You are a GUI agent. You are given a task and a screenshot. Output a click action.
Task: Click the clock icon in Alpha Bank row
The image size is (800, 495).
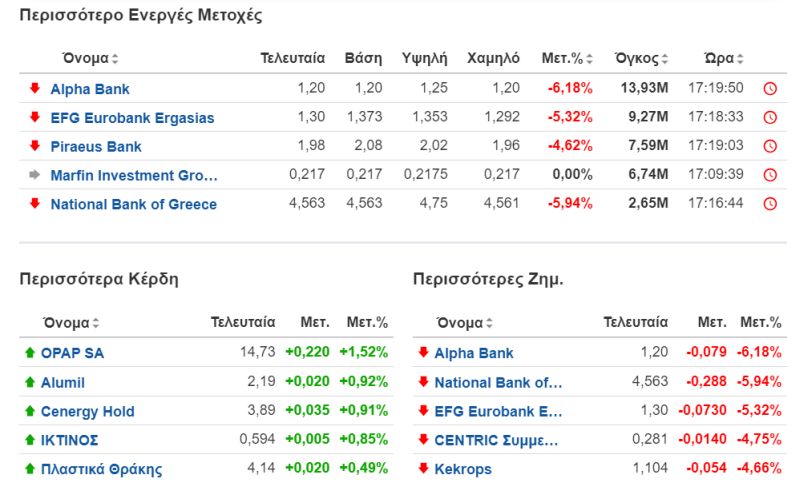coord(769,89)
